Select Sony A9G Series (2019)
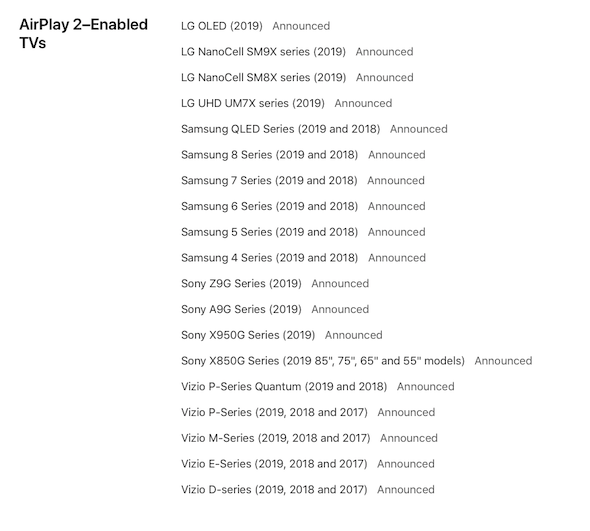 [x=241, y=309]
